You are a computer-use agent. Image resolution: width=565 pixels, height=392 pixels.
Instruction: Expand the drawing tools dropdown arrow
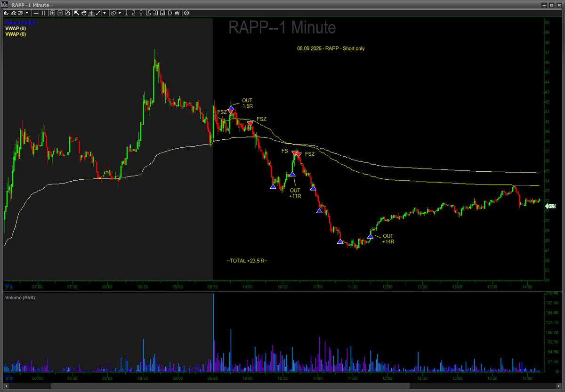pos(105,13)
